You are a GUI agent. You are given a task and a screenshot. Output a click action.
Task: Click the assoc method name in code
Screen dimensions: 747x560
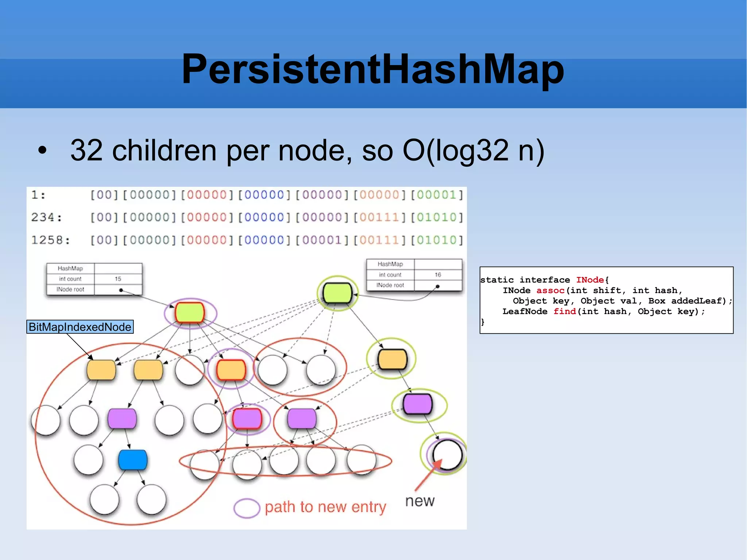550,290
